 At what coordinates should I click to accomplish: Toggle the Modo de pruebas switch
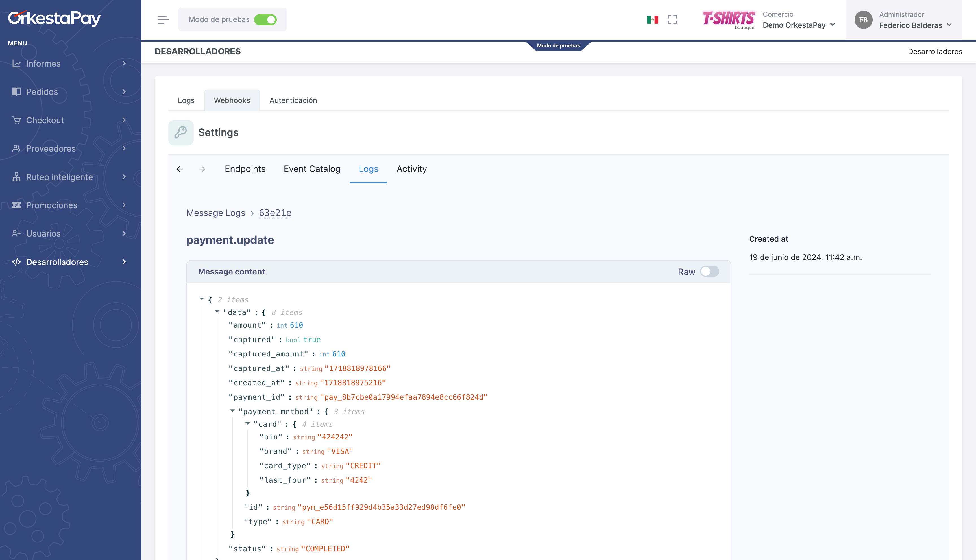[x=265, y=19]
